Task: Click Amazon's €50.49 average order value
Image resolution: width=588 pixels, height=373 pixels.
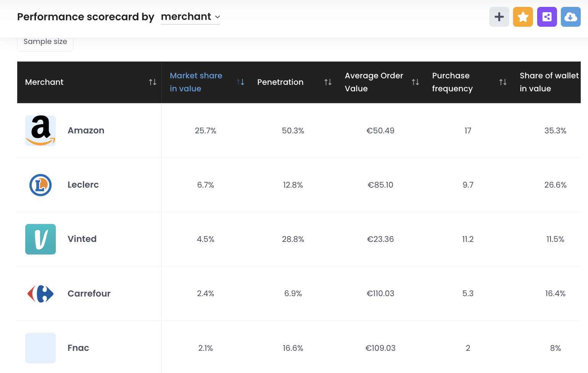Action: [380, 131]
